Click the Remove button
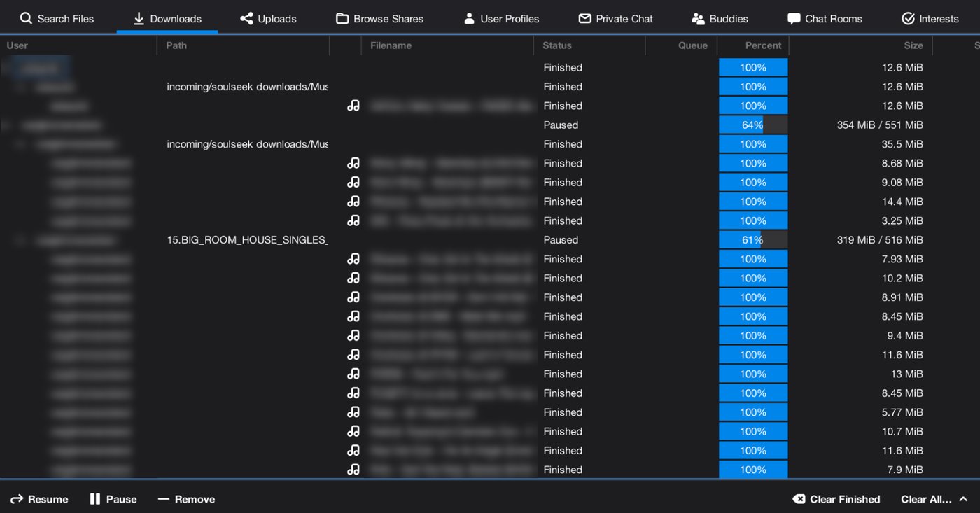The image size is (980, 513). click(x=186, y=499)
